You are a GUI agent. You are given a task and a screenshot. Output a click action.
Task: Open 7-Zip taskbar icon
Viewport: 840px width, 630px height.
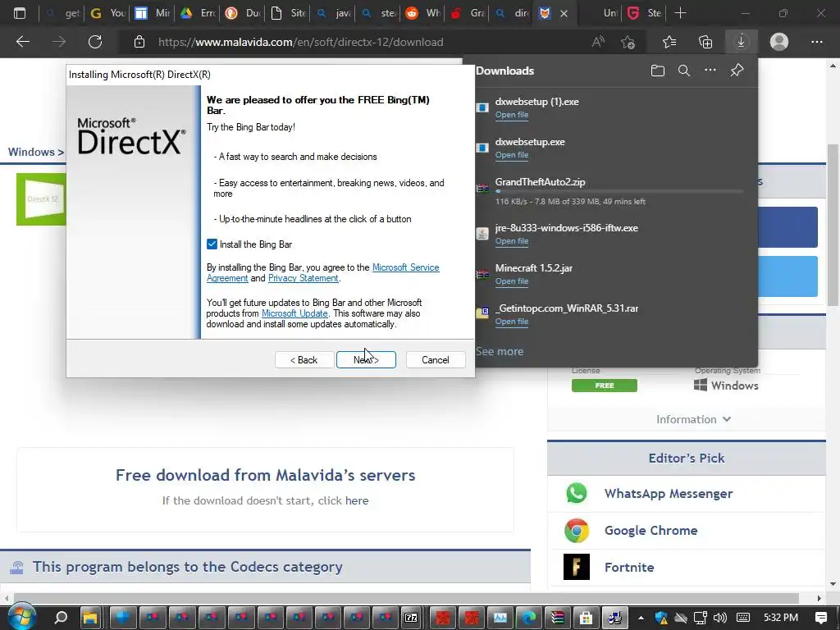[411, 618]
